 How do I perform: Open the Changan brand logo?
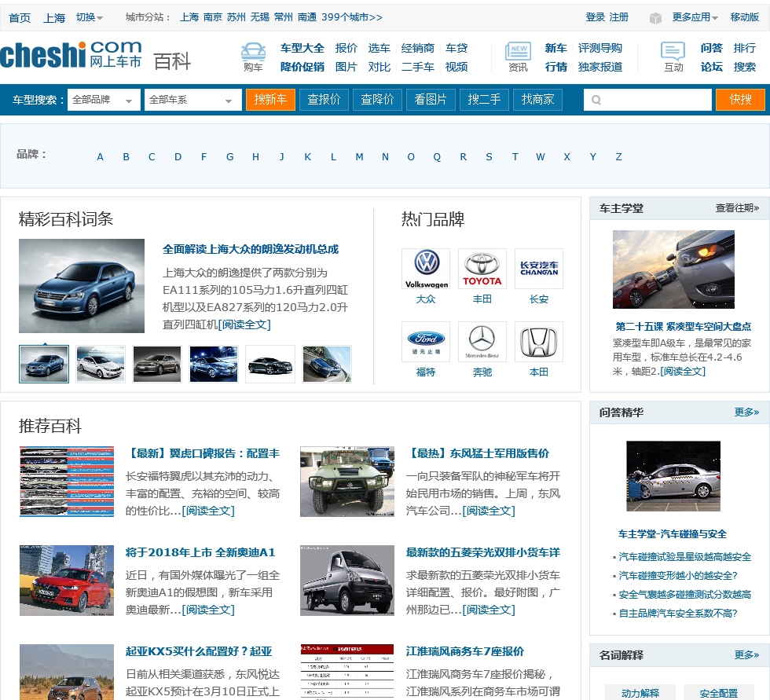[x=539, y=269]
